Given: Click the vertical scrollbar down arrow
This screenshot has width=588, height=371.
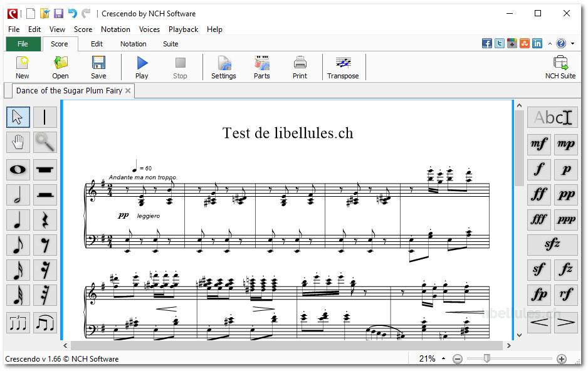Looking at the screenshot, I should point(520,335).
